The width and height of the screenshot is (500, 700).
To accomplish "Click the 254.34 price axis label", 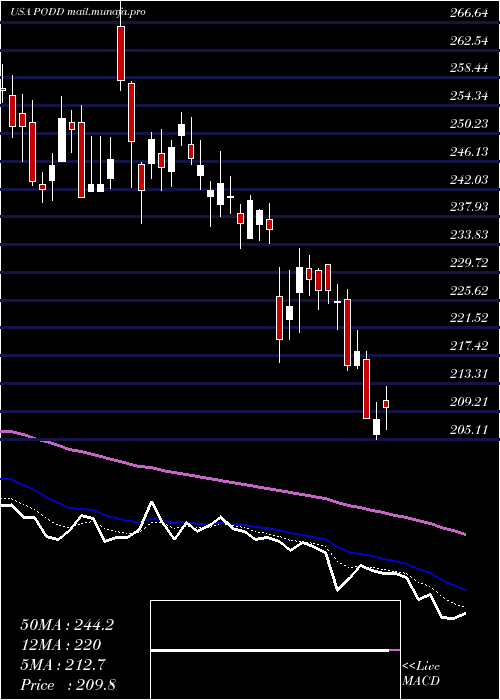I will click(x=468, y=96).
